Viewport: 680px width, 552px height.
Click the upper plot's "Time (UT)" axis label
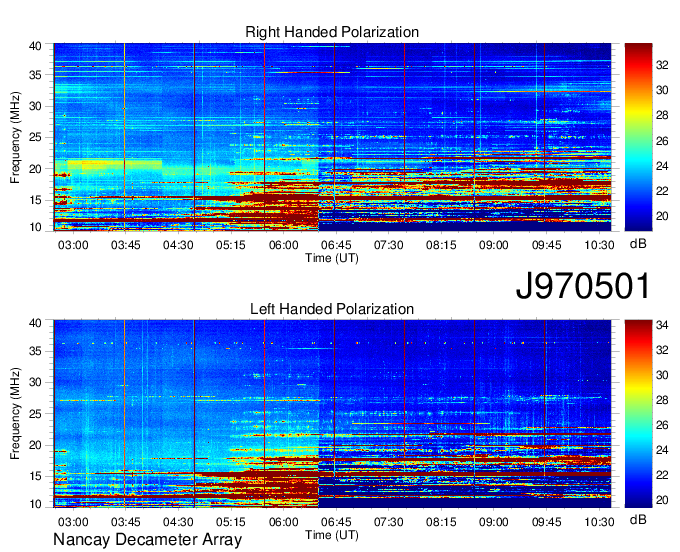tap(332, 258)
